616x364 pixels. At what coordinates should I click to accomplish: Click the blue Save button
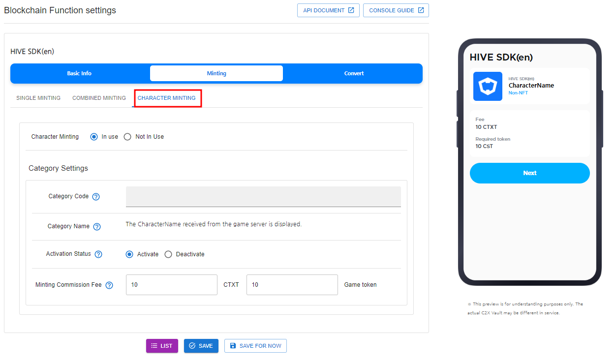tap(201, 346)
